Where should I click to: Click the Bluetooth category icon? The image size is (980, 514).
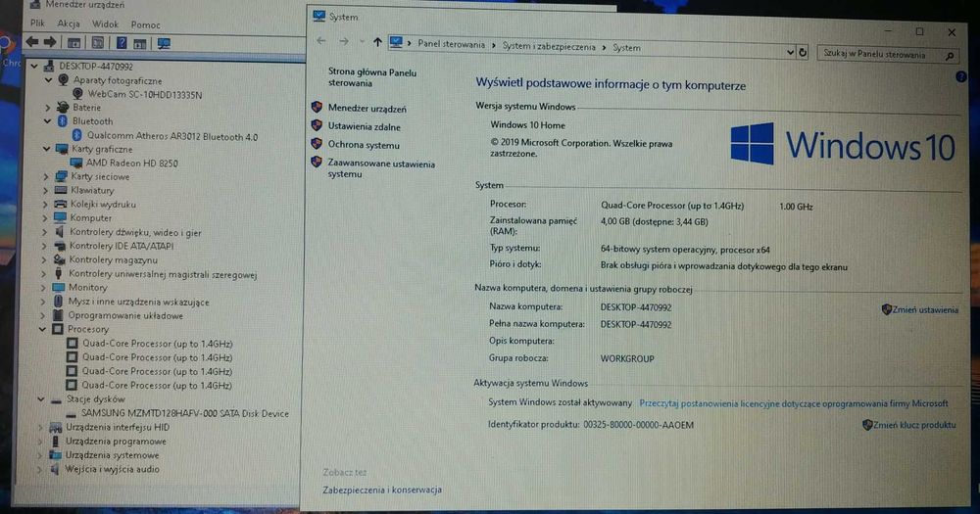63,121
